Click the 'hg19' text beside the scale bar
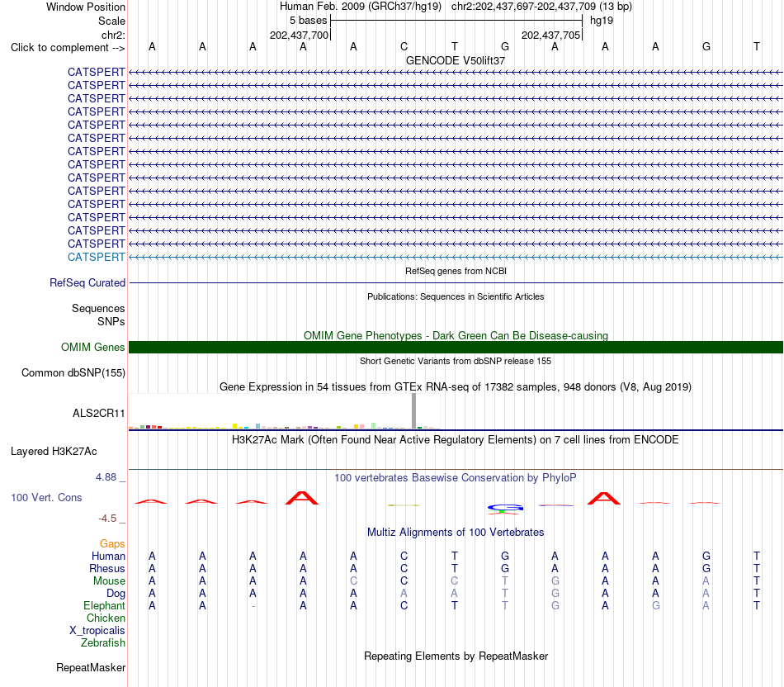 click(602, 21)
